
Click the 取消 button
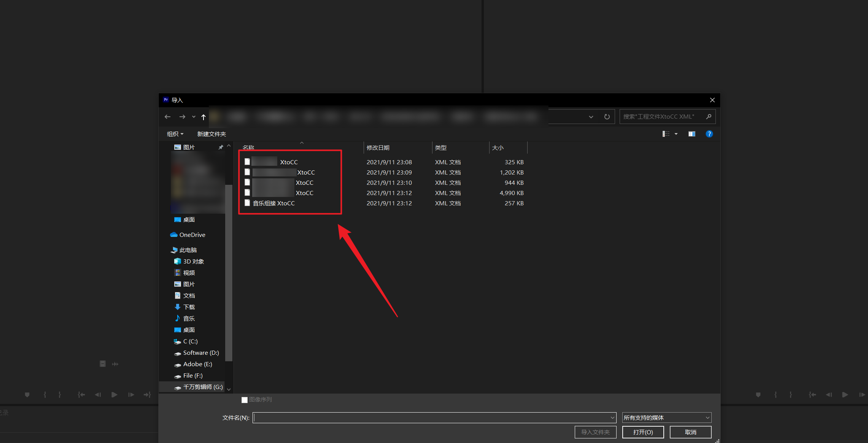(690, 432)
